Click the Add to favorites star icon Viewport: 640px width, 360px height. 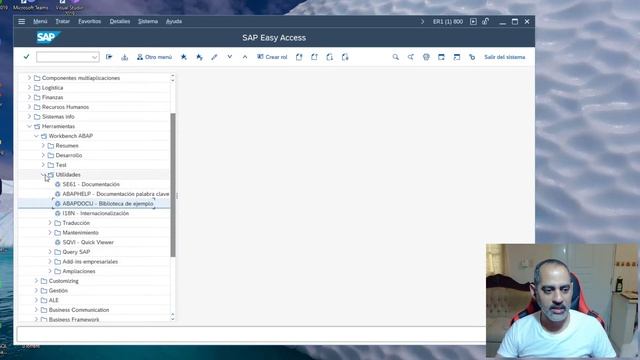[184, 57]
